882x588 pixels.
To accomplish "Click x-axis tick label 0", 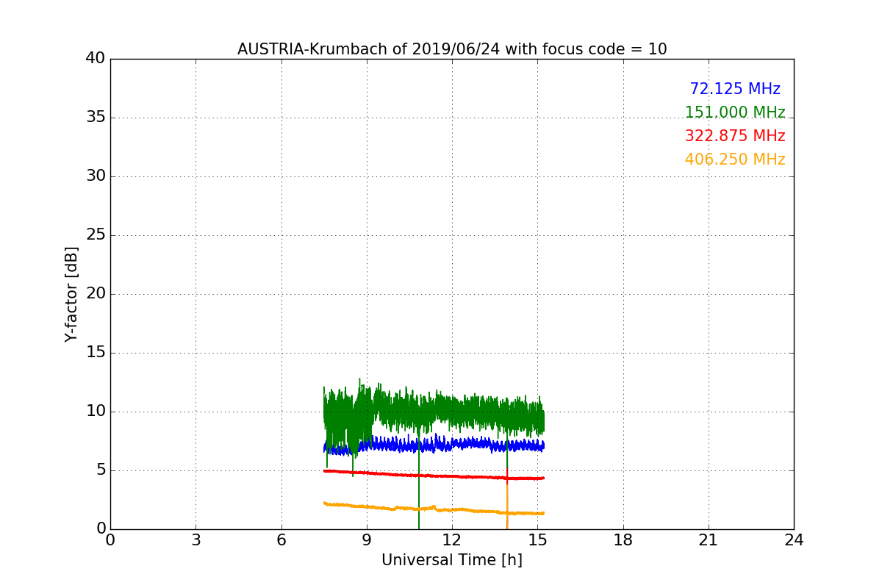I will [110, 540].
